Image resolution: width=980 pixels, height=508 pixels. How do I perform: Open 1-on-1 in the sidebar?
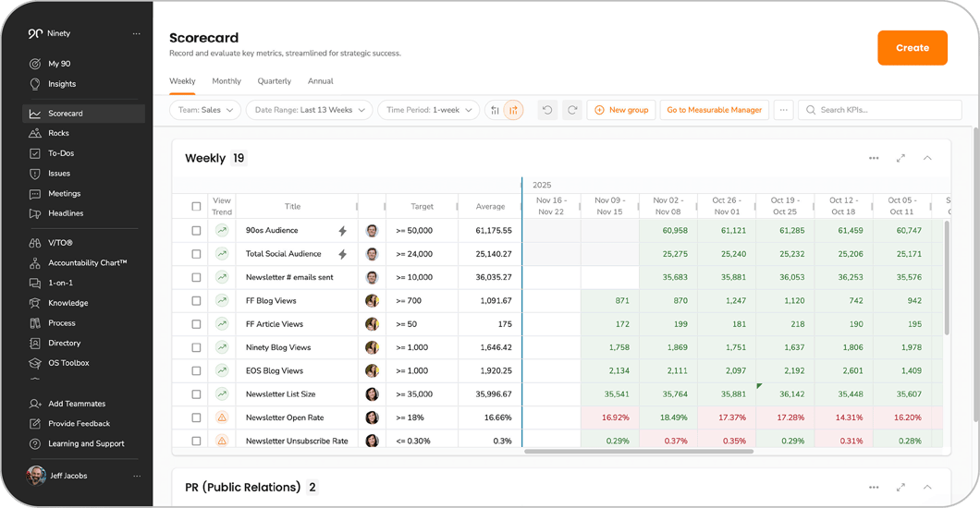click(51, 283)
